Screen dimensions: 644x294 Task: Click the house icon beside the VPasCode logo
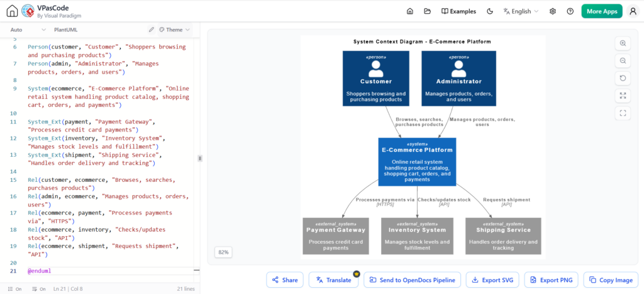point(13,11)
